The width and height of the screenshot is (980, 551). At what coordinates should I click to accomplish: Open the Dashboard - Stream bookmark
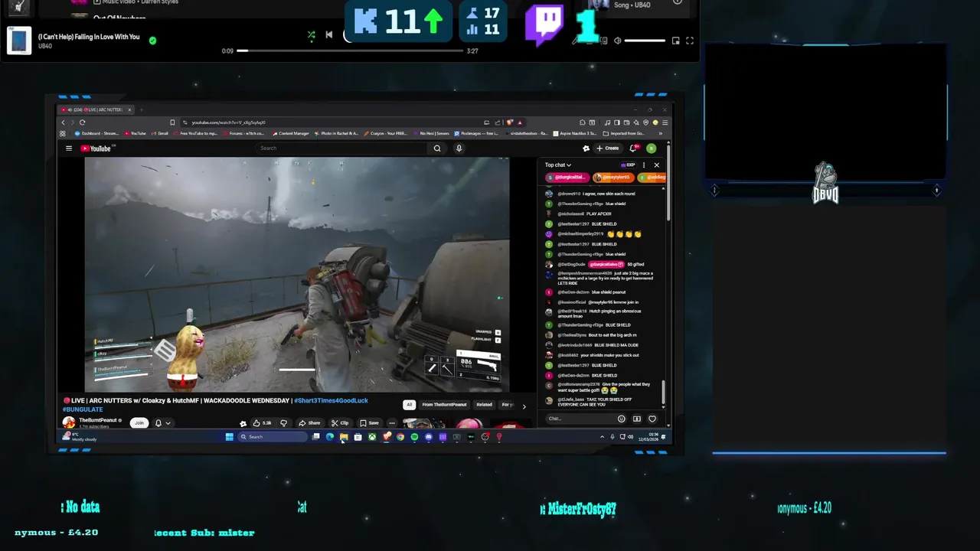(96, 133)
